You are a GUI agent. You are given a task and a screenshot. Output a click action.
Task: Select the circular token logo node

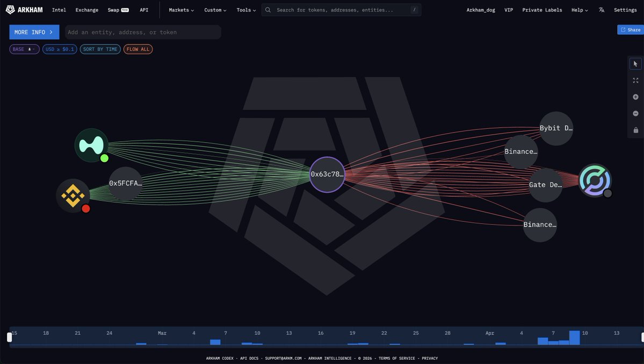pos(595,180)
